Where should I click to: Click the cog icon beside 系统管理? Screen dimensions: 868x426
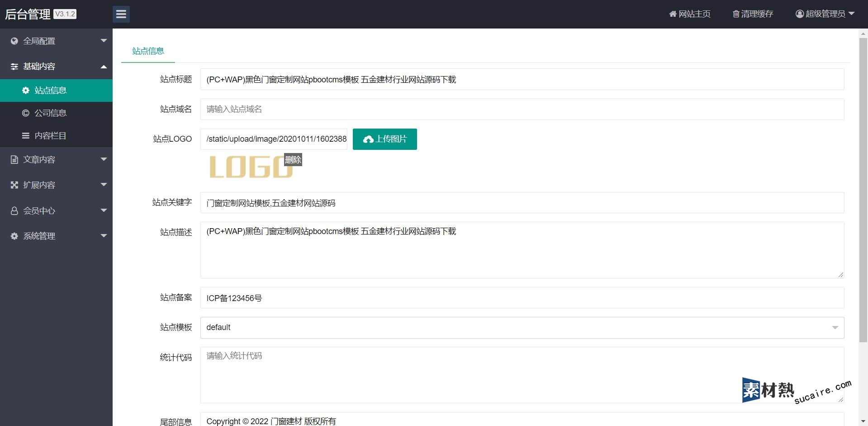click(14, 236)
